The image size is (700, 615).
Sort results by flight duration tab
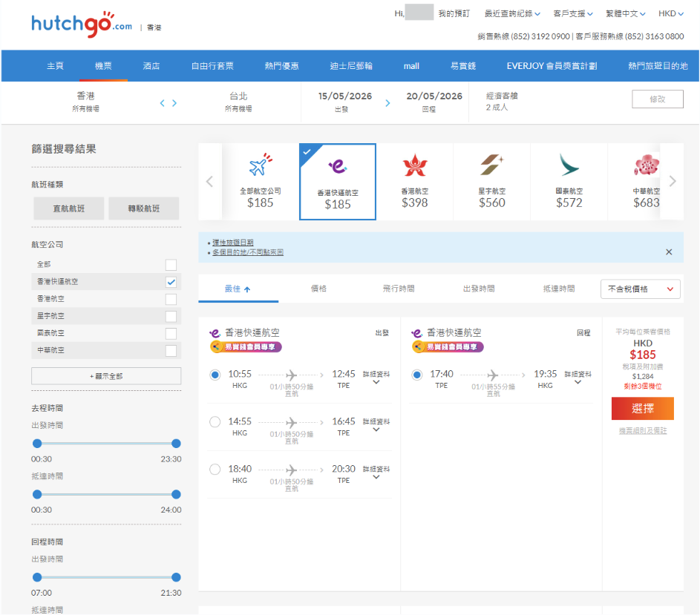[399, 289]
